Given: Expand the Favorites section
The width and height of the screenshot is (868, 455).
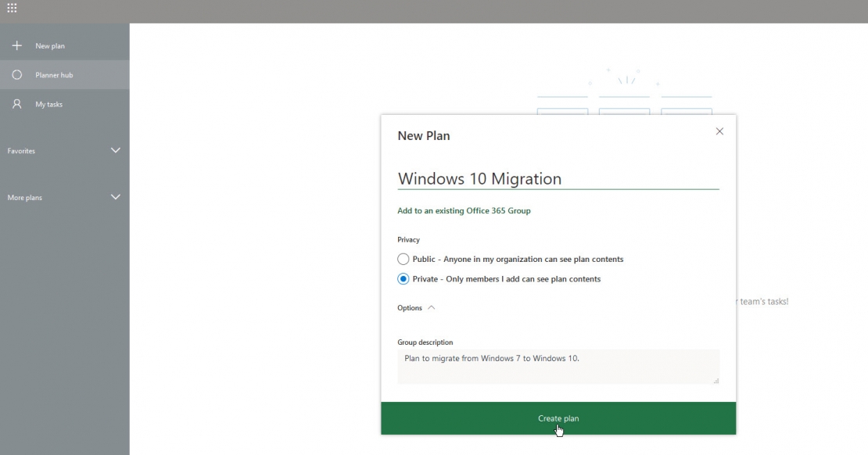Looking at the screenshot, I should pos(116,150).
